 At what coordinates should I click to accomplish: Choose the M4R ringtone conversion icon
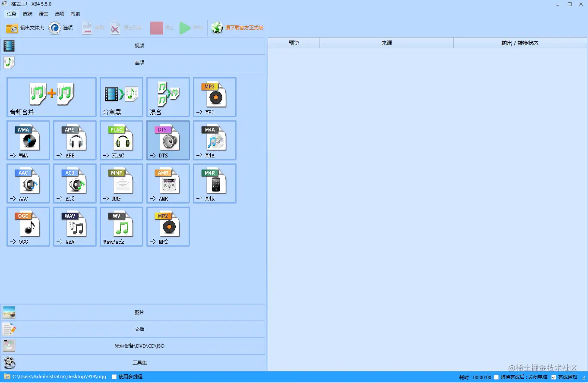pyautogui.click(x=215, y=183)
